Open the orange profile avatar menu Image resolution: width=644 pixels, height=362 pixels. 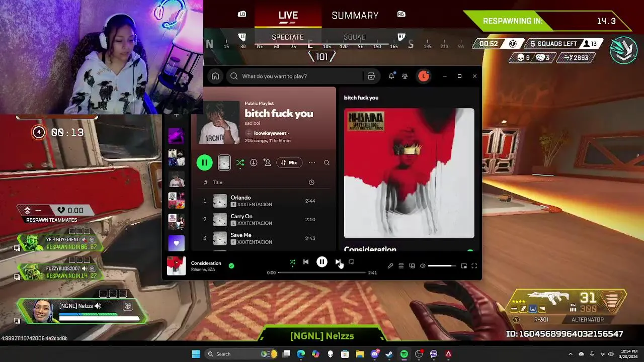(424, 76)
